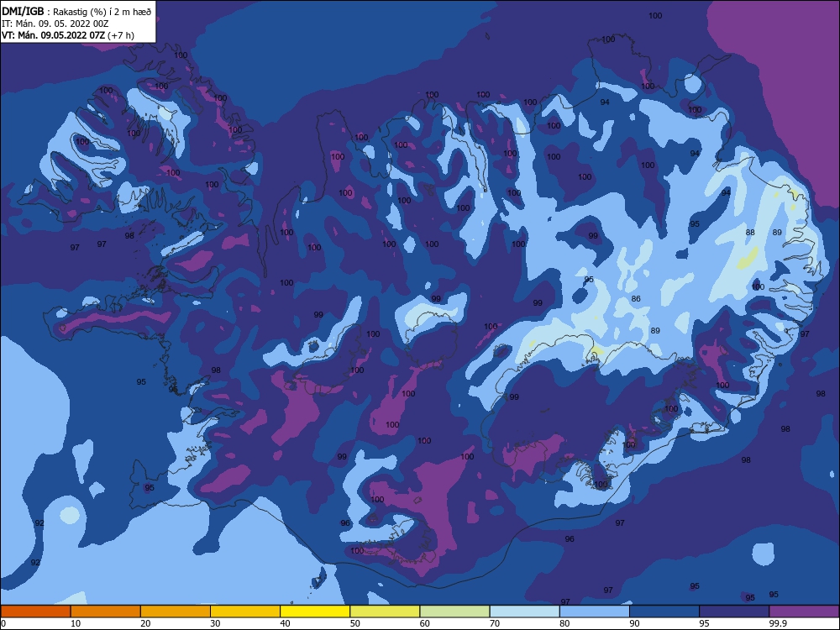Pick the 20–30 amber legend swatch
The image size is (840, 630).
point(176,612)
